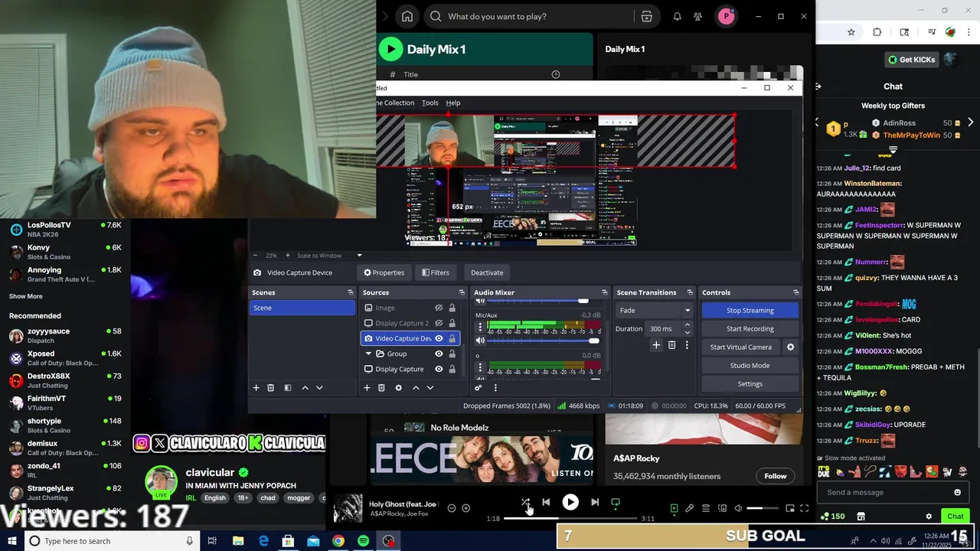Add a new source in Sources panel
Screen dimensions: 980x551
367,388
